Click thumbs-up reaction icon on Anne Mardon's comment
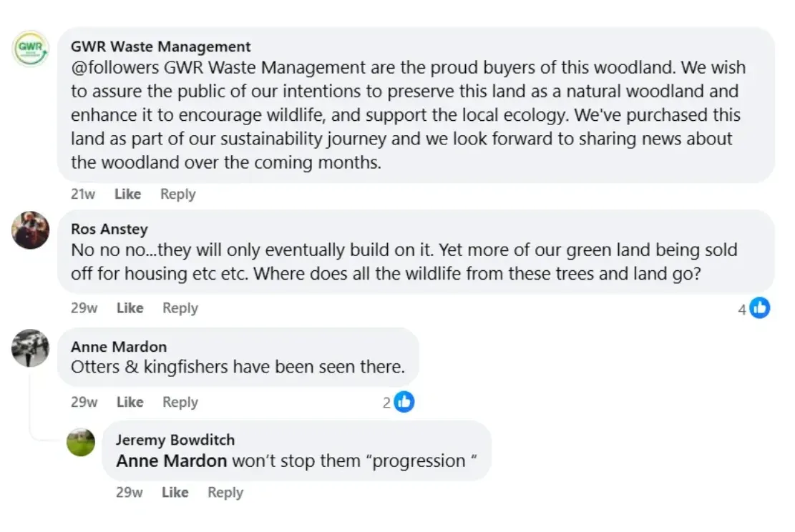795x532 pixels. [404, 402]
